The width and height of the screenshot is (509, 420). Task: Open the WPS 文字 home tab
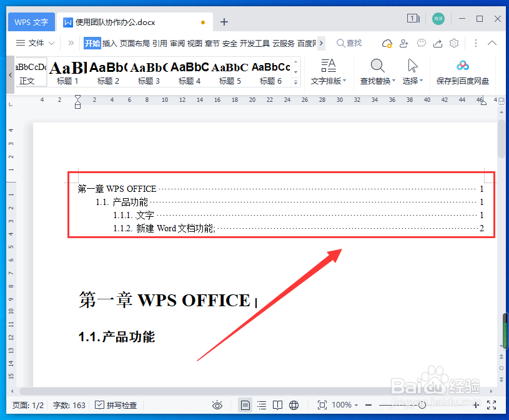tap(31, 22)
